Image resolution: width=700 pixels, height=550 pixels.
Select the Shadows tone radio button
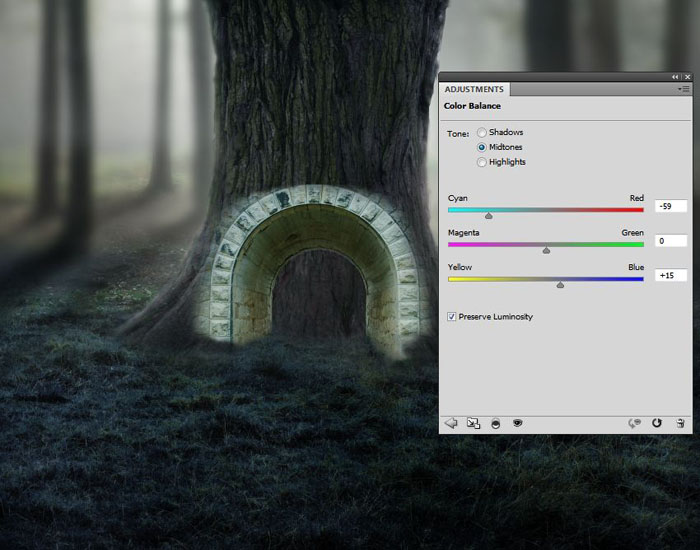tap(482, 132)
